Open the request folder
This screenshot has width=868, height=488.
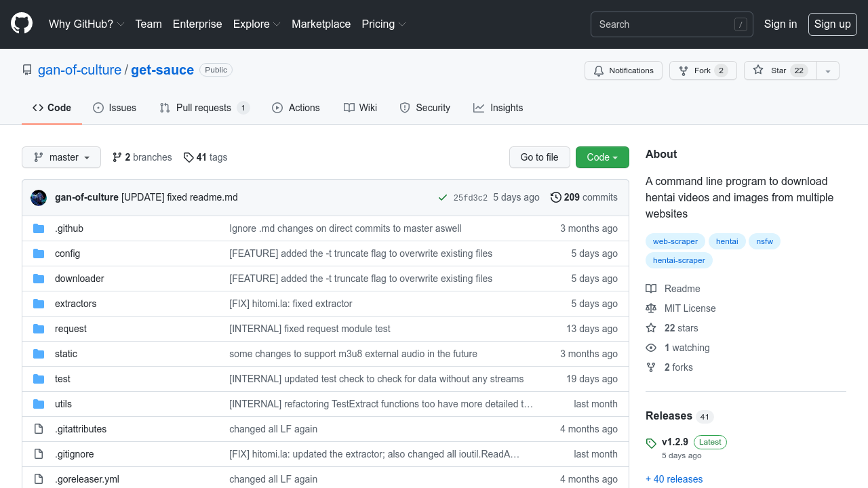tap(71, 329)
